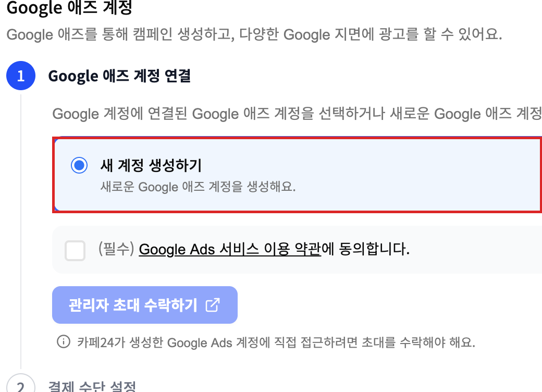This screenshot has width=542, height=392.
Task: Open the Google Ads 서비스 이용 약관 link
Action: (x=230, y=249)
